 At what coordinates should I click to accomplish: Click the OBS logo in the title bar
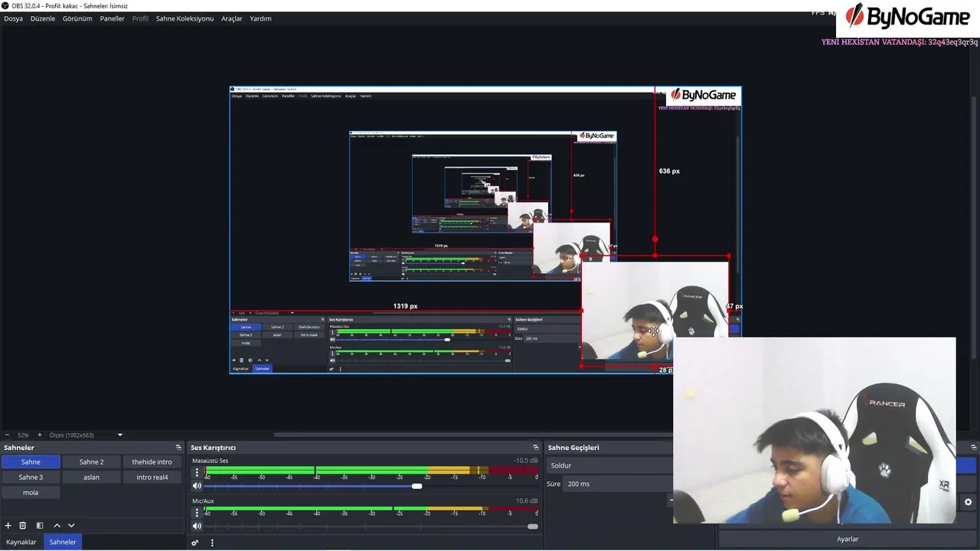pyautogui.click(x=5, y=6)
